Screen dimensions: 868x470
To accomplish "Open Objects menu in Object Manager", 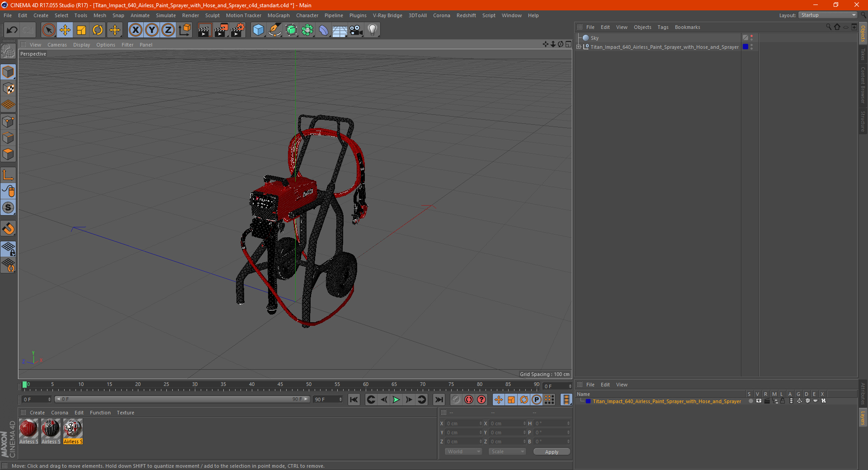I will [x=642, y=27].
